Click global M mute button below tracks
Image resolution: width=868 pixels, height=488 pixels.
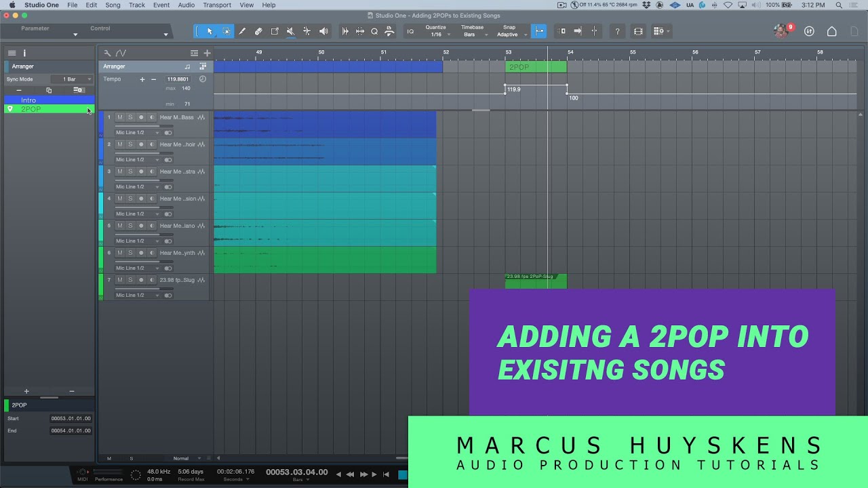coord(109,459)
